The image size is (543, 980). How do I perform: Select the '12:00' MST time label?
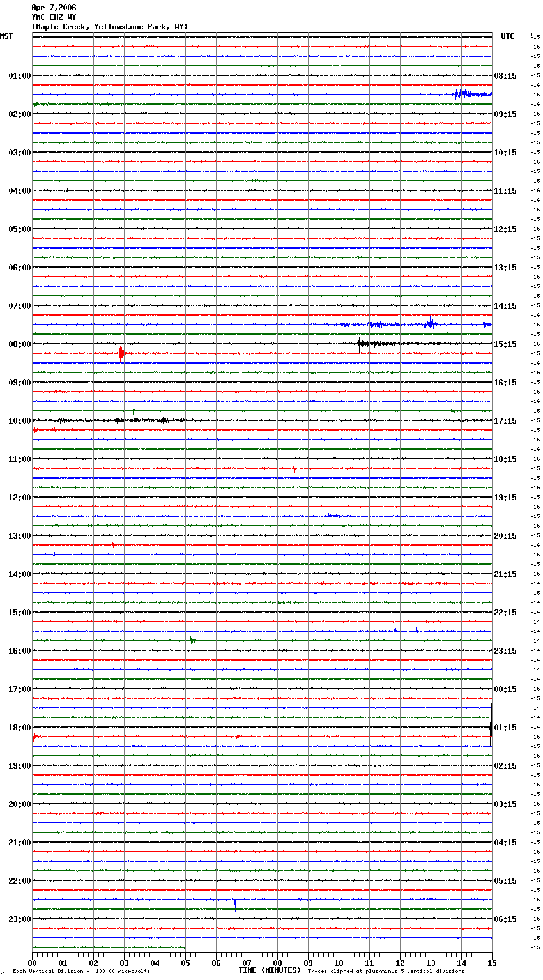coord(20,498)
